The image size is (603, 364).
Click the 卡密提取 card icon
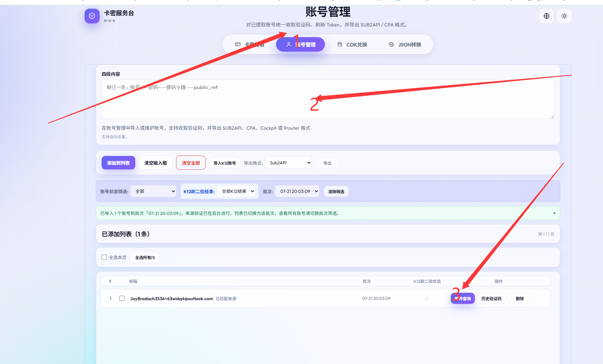coord(238,44)
